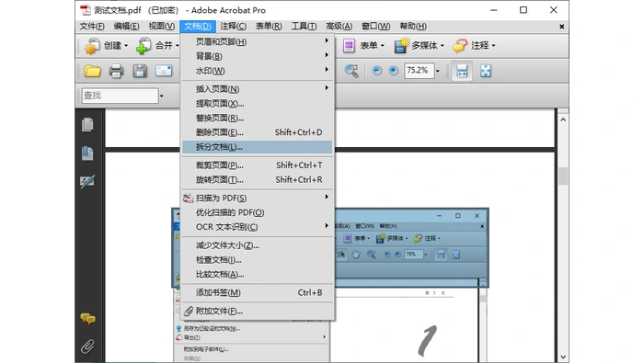The image size is (644, 363).
Task: Open the Advanced (高级) menu
Action: (339, 27)
